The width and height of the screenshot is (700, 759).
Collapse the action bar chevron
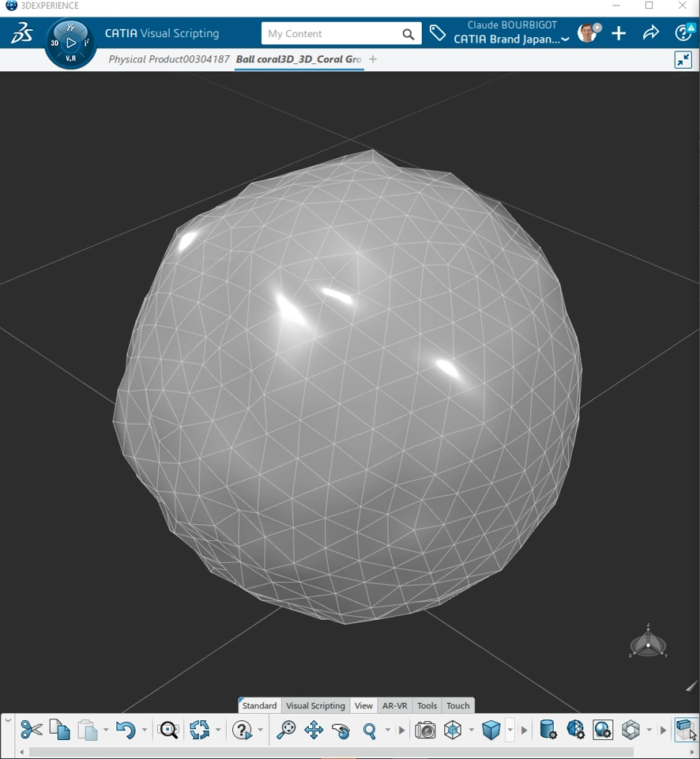click(7, 720)
